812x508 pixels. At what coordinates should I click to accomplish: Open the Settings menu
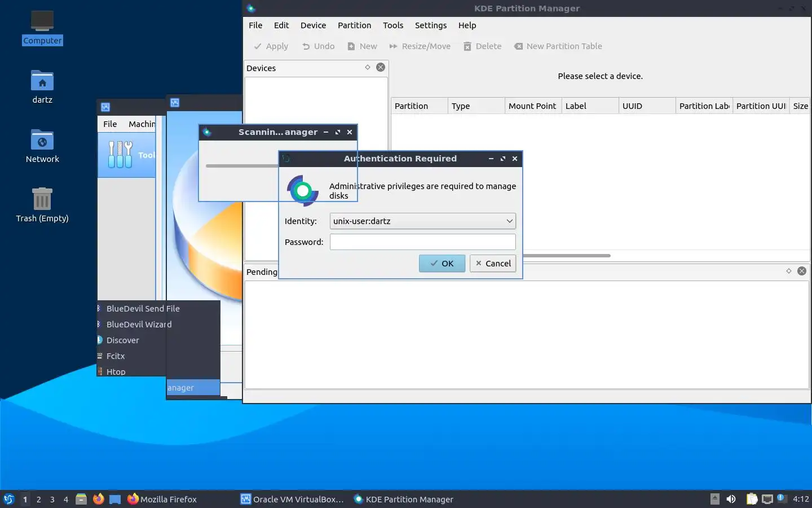coord(431,25)
